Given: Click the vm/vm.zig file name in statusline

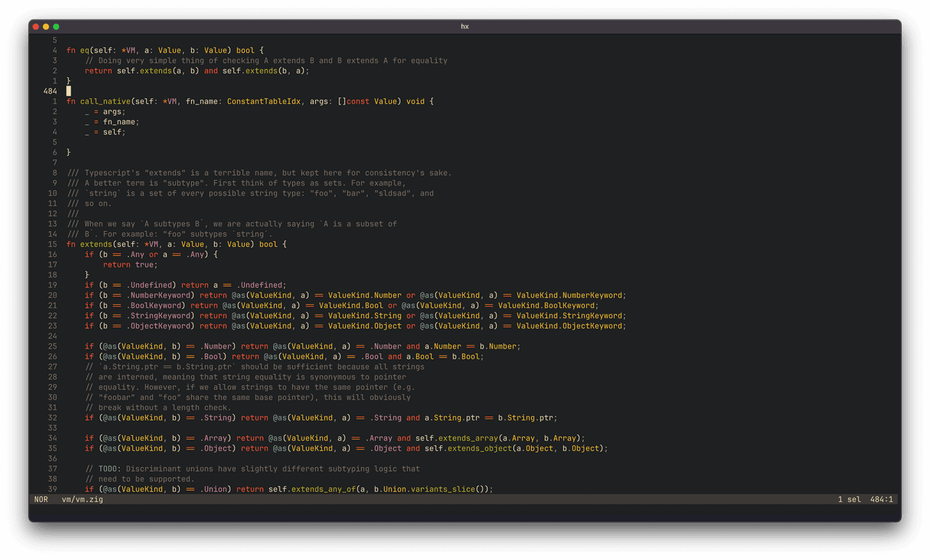Looking at the screenshot, I should 82,500.
